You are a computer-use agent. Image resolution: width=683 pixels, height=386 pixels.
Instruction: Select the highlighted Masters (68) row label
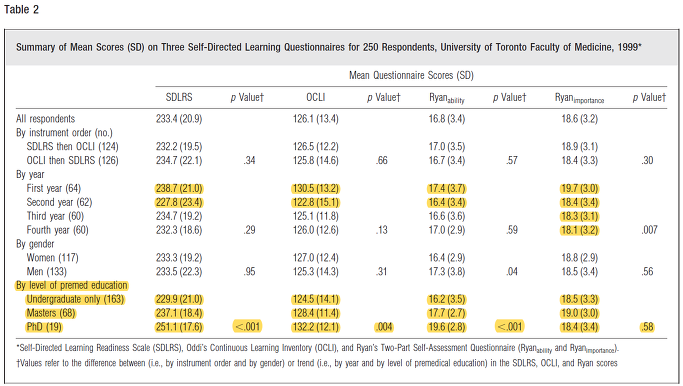51,313
